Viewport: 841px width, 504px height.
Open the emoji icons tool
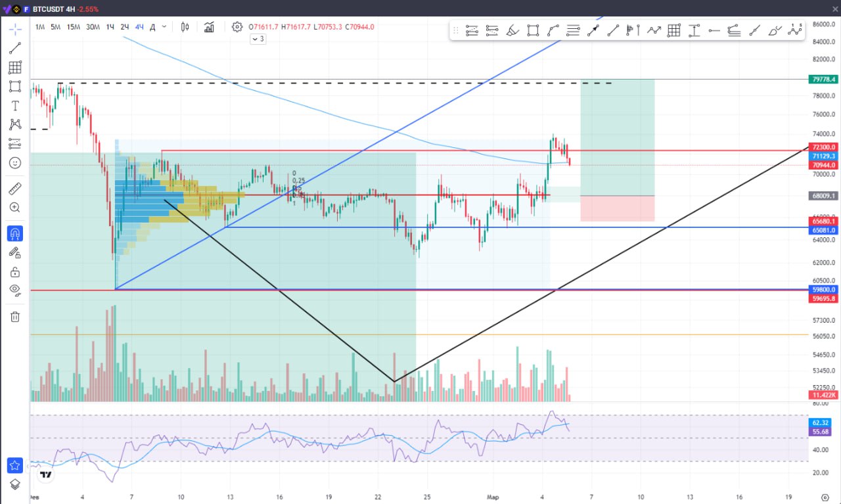(15, 163)
